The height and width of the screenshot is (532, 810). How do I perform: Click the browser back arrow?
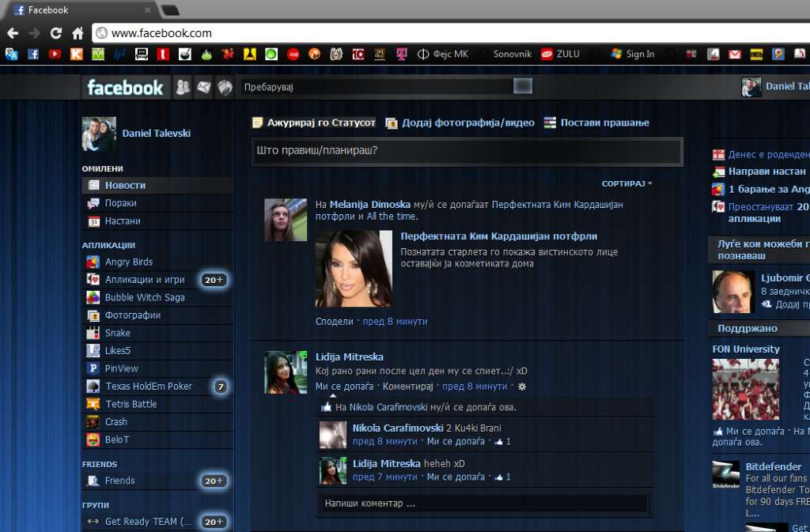point(13,33)
